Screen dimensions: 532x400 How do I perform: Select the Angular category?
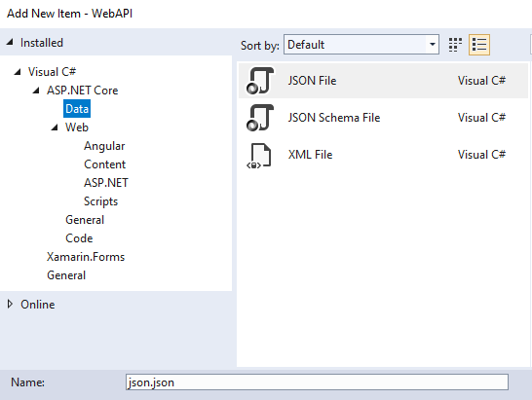point(104,146)
